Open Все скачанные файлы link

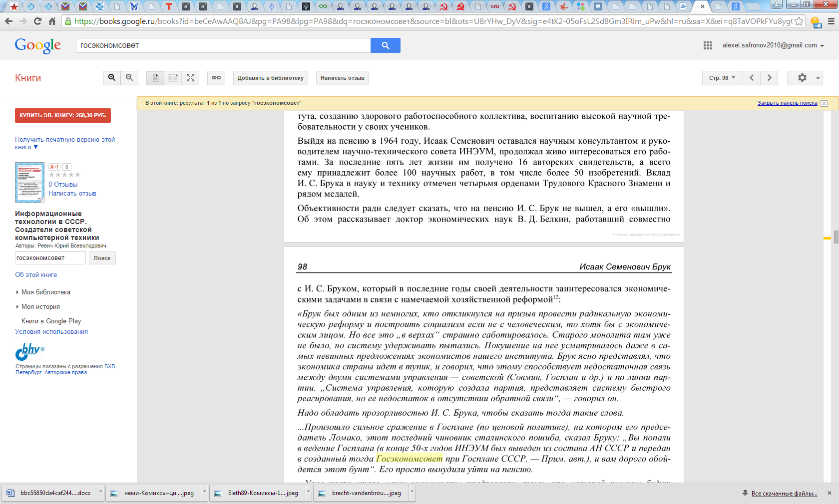coord(784,494)
